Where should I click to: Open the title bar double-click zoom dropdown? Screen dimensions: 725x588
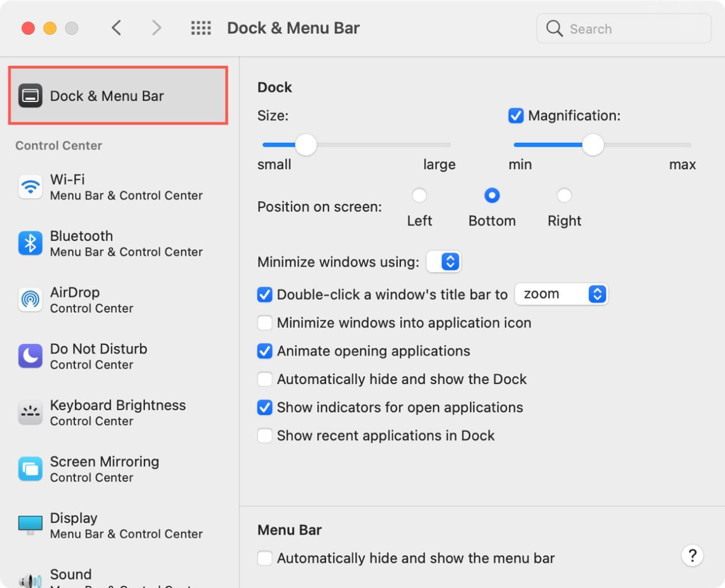point(561,294)
